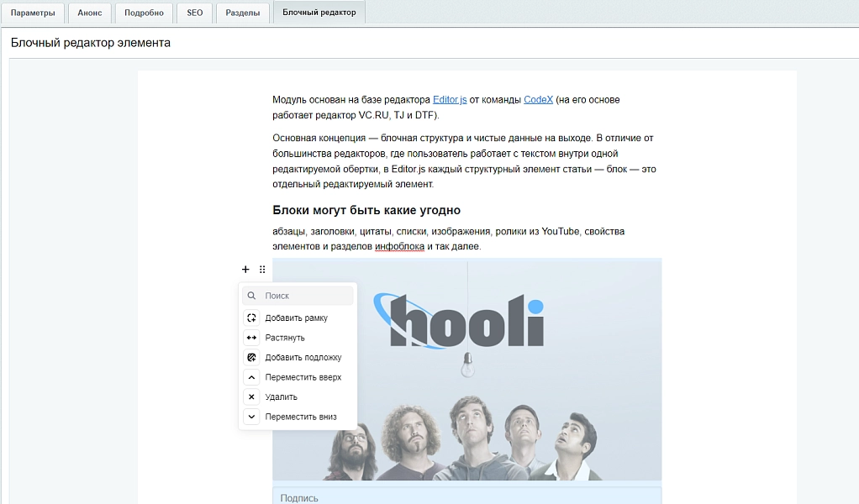
Task: Click the underlined word инфоблока
Action: (x=399, y=246)
